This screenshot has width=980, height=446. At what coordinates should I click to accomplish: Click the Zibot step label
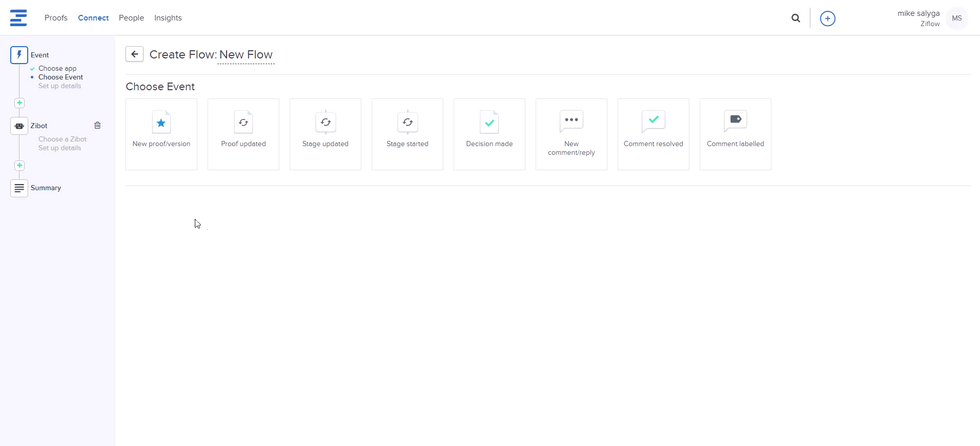click(39, 126)
